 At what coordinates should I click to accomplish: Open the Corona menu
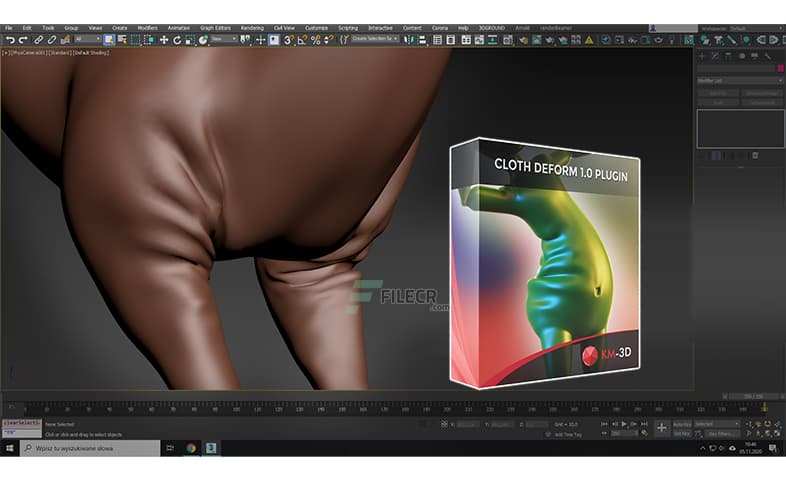[440, 28]
